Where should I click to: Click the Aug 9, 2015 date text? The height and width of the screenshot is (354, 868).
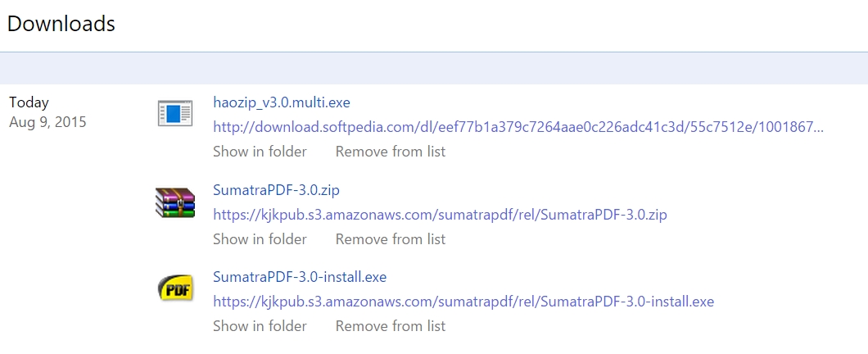coord(47,122)
